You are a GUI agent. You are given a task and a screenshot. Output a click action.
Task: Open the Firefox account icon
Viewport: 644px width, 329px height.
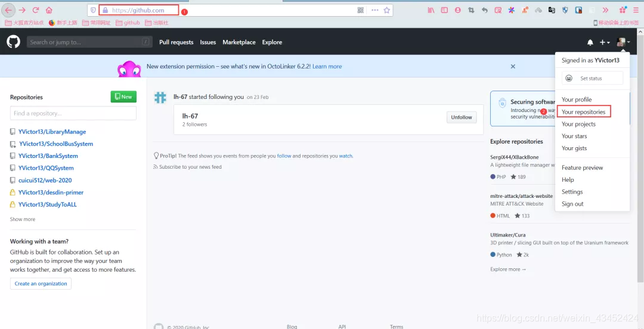point(457,10)
